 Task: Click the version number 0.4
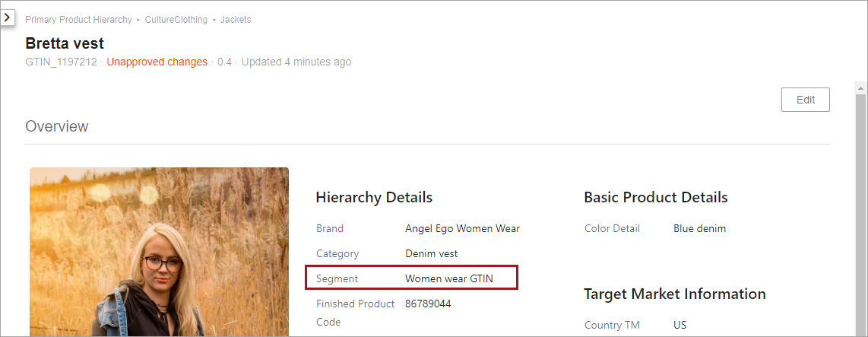(224, 62)
